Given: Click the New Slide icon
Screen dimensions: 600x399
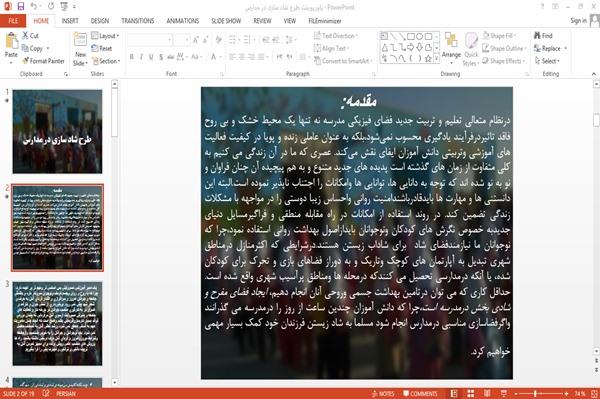Looking at the screenshot, I should pos(80,40).
